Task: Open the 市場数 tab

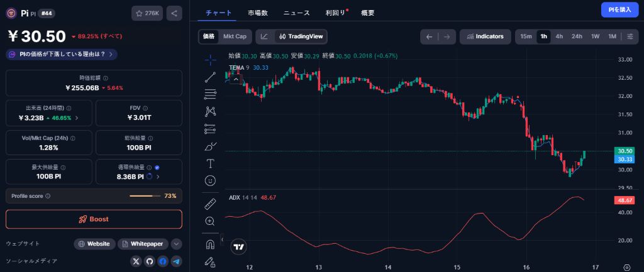Action: click(x=258, y=13)
